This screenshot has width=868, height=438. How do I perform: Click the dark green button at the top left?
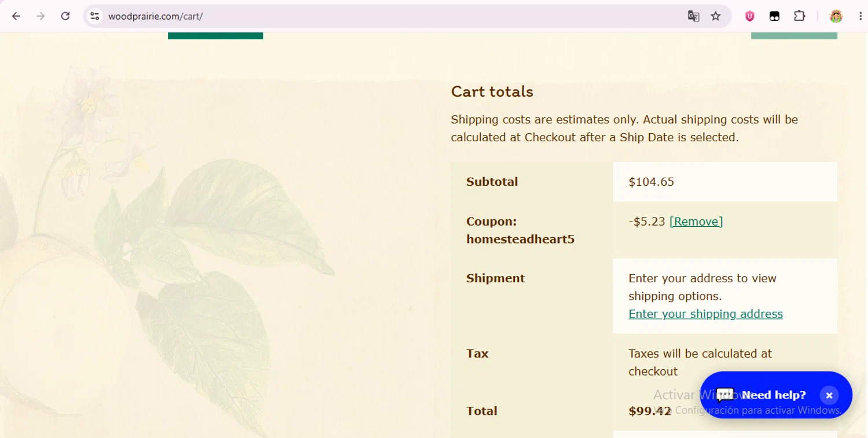[x=215, y=35]
